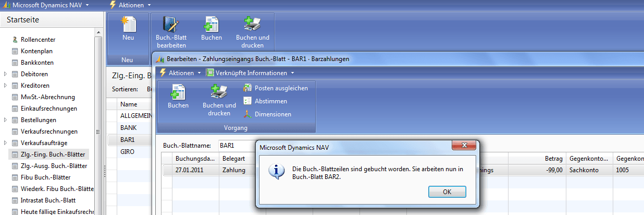Open the top Aktionen menu

tap(130, 5)
